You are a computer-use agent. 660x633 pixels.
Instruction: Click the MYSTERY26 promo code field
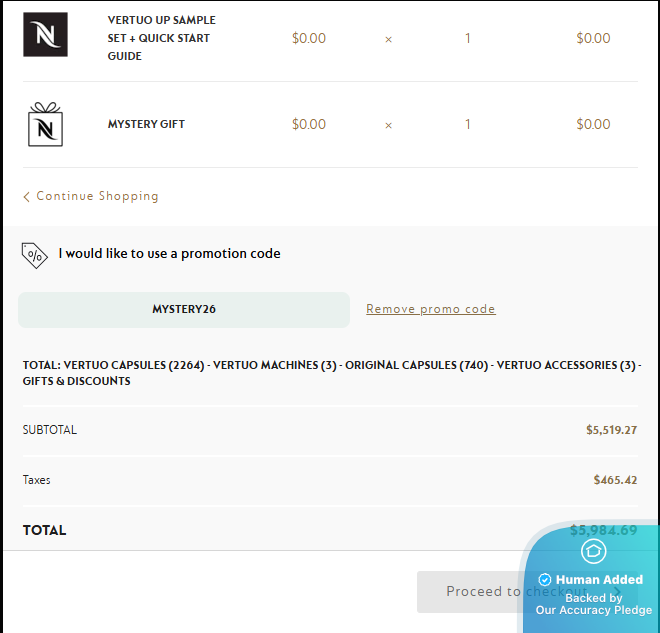click(184, 310)
